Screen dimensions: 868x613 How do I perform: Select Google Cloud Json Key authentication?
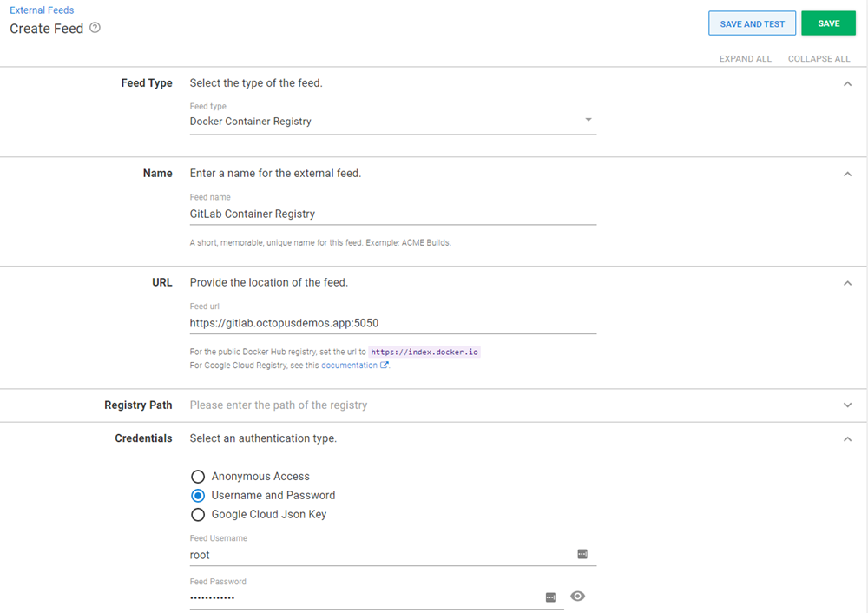198,514
